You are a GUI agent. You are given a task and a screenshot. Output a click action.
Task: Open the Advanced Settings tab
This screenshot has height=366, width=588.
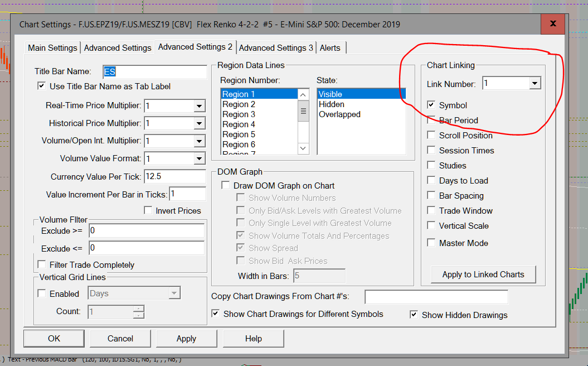118,47
